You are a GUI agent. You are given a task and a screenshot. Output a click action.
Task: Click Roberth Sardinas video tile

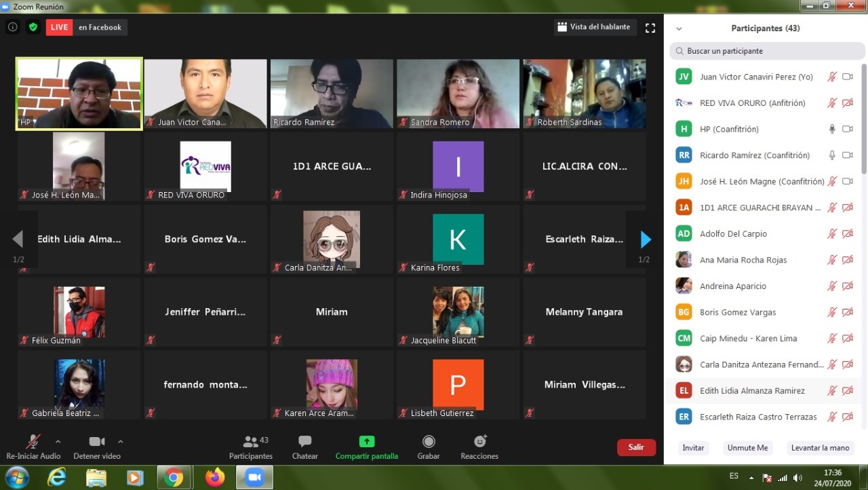(585, 94)
